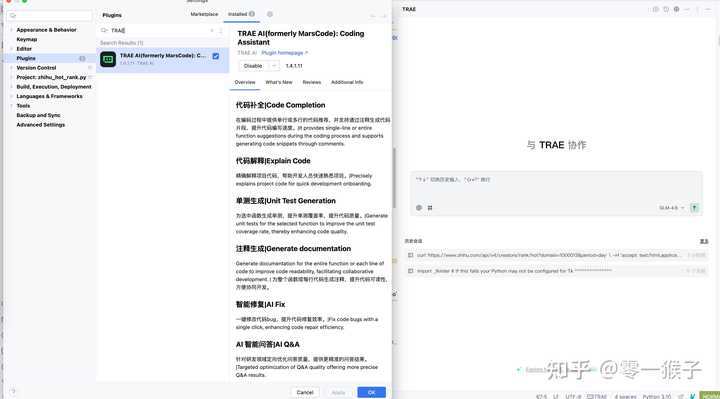Open the TRAE panel hamburger menu
The width and height of the screenshot is (720, 399).
tap(708, 9)
